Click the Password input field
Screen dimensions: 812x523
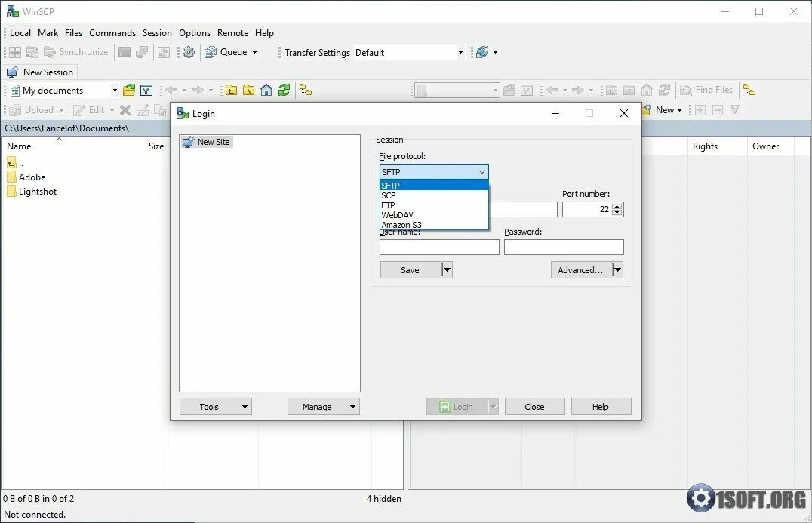(x=564, y=247)
